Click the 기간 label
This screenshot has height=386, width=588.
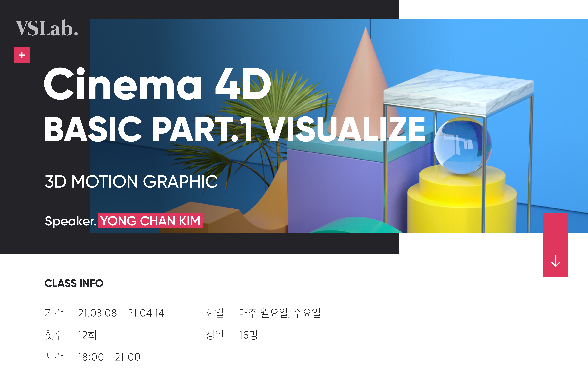tap(54, 313)
